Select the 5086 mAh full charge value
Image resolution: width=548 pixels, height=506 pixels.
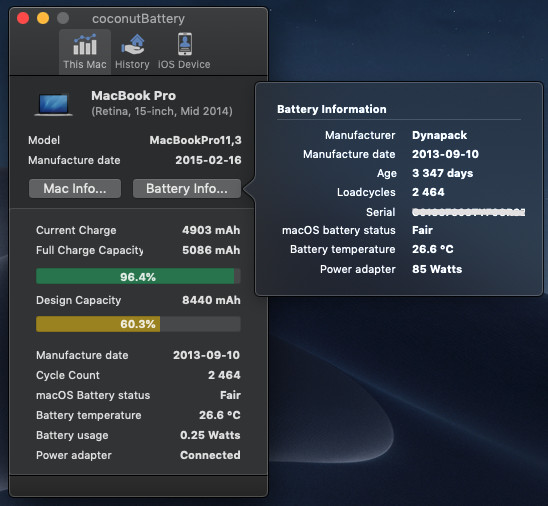pyautogui.click(x=211, y=250)
